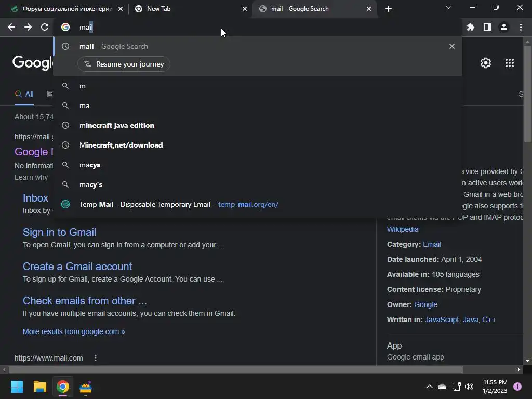Choose the "macy's" suggestion
This screenshot has width=532, height=399.
click(258, 184)
